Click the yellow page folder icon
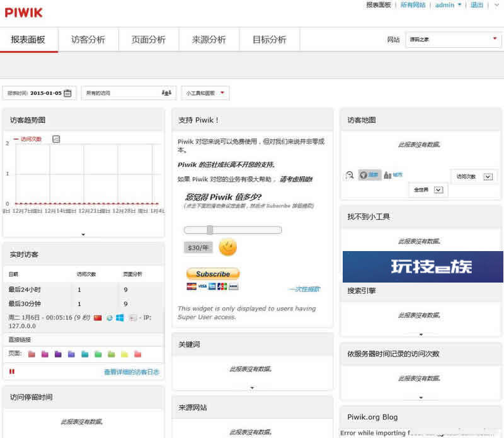The width and height of the screenshot is (504, 438). [x=124, y=354]
